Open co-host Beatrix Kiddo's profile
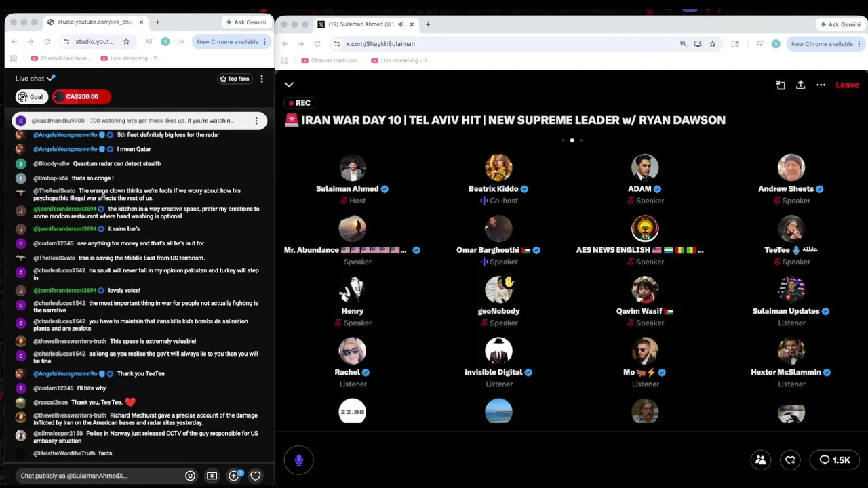Viewport: 868px width, 488px height. [498, 168]
